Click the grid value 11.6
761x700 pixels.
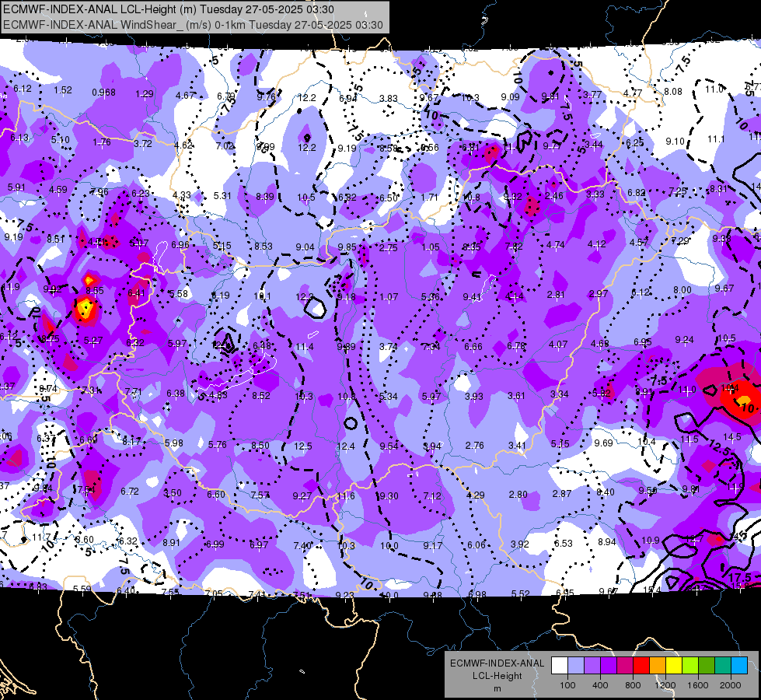pos(346,496)
